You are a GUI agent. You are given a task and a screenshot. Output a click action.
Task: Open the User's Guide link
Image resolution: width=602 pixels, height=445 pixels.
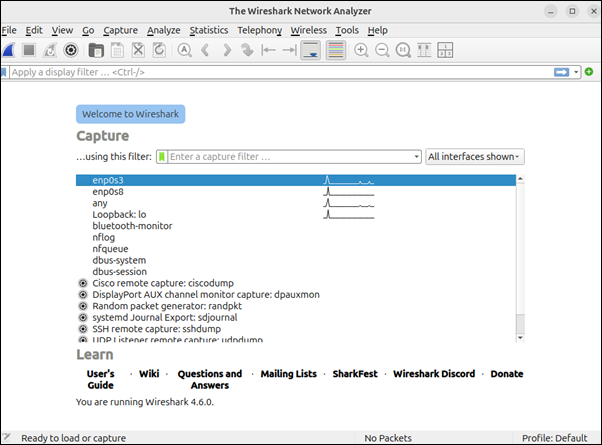coord(101,379)
